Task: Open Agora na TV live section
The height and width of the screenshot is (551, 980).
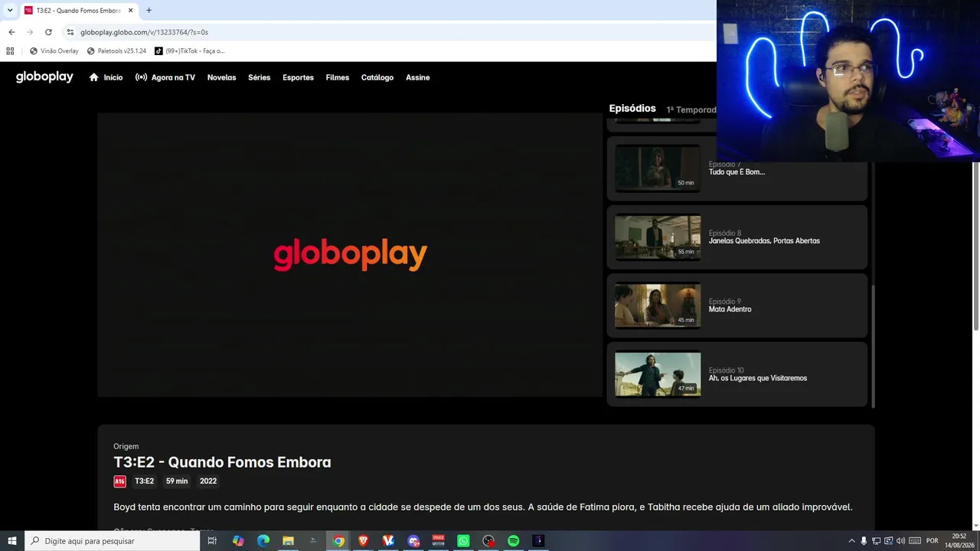Action: (165, 77)
